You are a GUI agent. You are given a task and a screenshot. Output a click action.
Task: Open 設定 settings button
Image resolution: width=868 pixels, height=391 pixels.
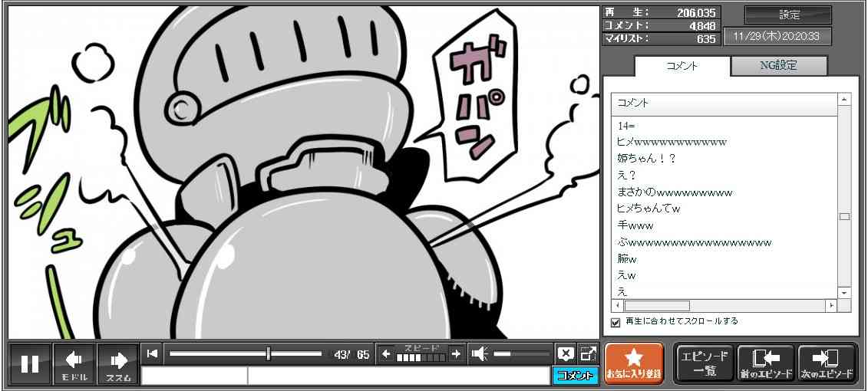[x=788, y=15]
